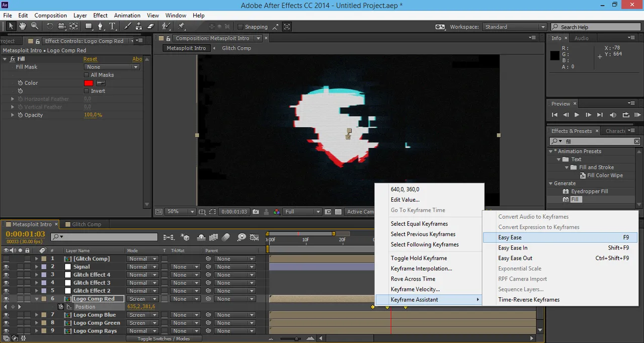The image size is (644, 343).
Task: Open the red Fill Color swatch
Action: pos(89,83)
